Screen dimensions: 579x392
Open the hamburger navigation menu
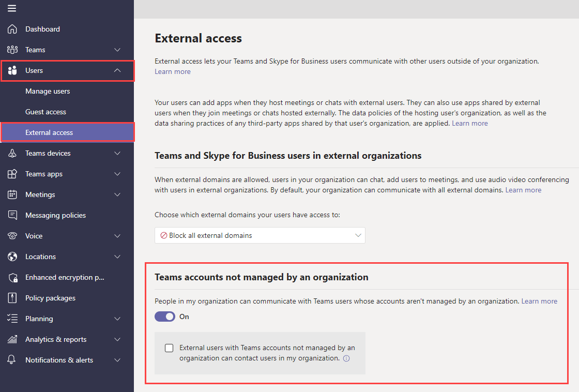pyautogui.click(x=11, y=8)
